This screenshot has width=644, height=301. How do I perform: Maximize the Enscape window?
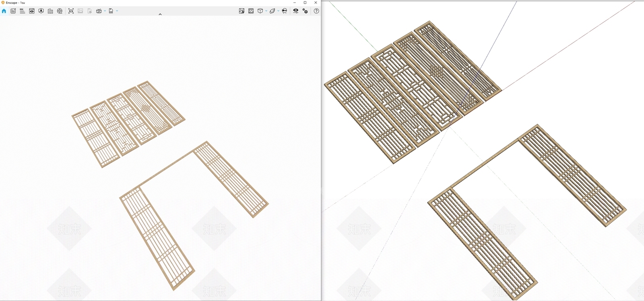(x=305, y=2)
